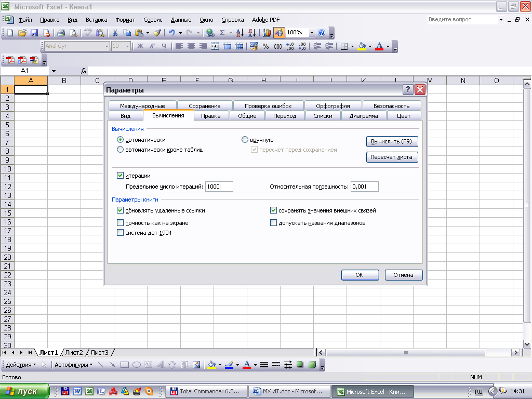Select the 'автоматически кроме таблиц' option
The image size is (532, 399).
pos(120,150)
